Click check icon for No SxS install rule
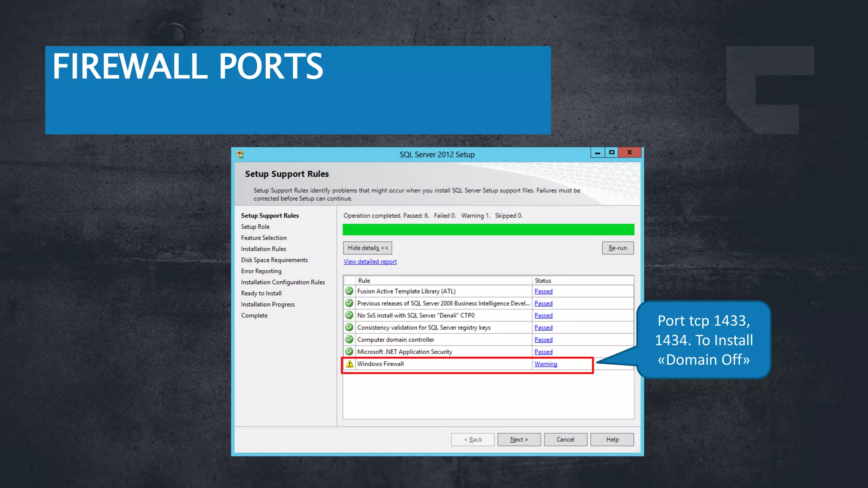 [349, 315]
